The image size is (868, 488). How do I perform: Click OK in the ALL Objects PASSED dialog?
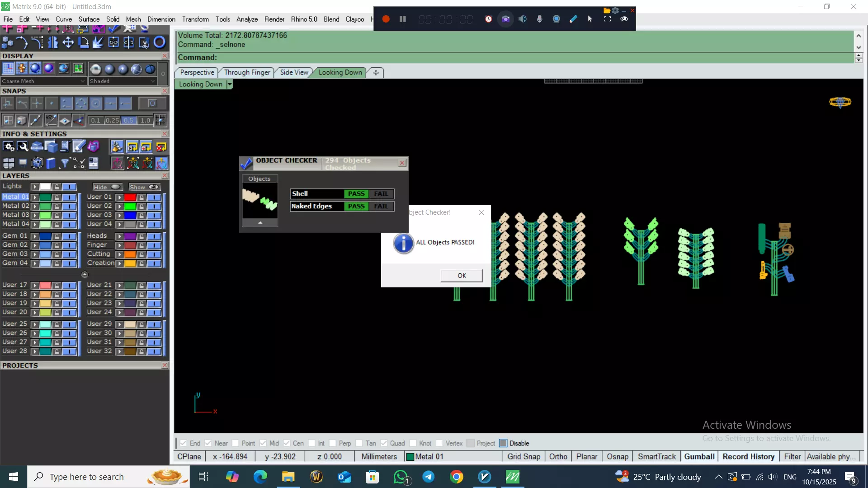point(462,276)
